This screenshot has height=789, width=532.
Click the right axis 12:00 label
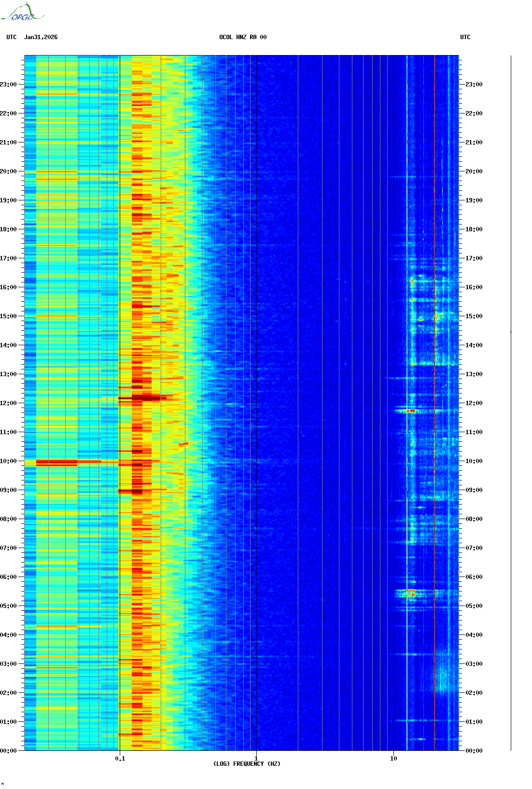474,403
